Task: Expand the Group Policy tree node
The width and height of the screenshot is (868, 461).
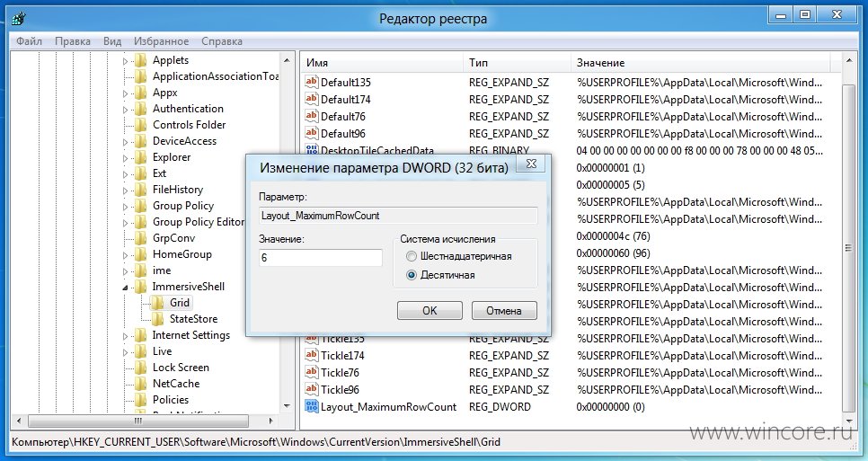Action: click(x=125, y=207)
